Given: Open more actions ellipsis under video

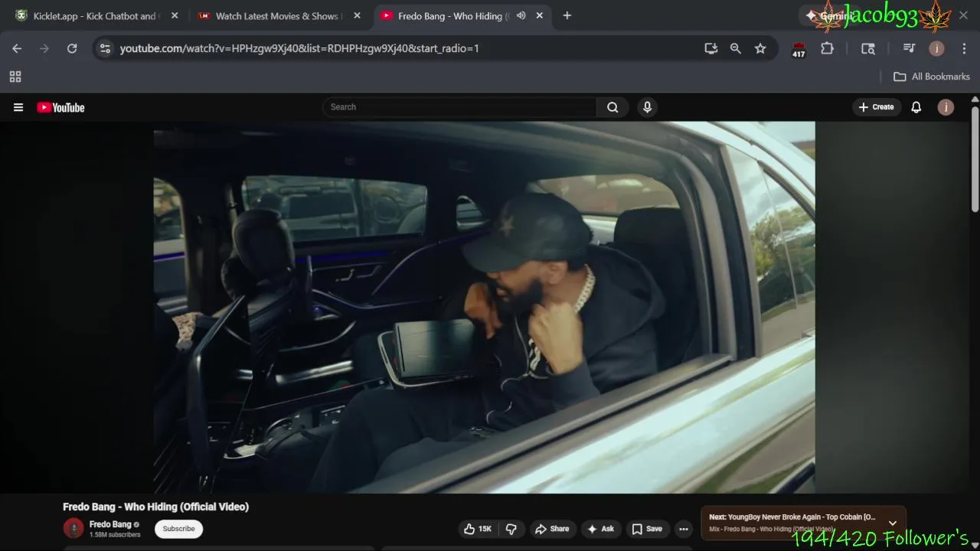Looking at the screenshot, I should [x=684, y=529].
